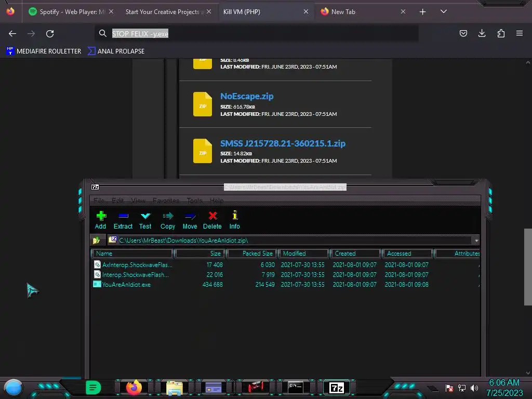The image size is (532, 399).
Task: Click the SMSS zip file icon
Action: click(x=203, y=151)
